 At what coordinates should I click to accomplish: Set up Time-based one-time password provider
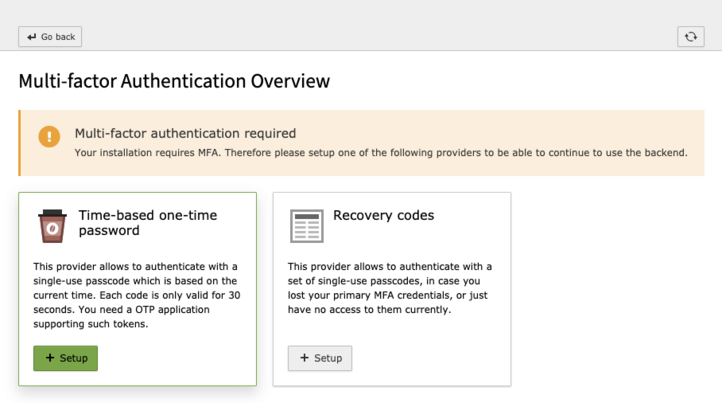(x=66, y=358)
